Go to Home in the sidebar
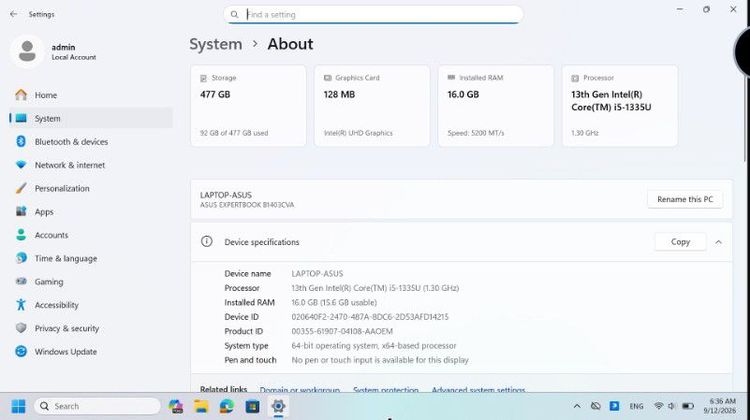Image resolution: width=750 pixels, height=420 pixels. pyautogui.click(x=91, y=95)
